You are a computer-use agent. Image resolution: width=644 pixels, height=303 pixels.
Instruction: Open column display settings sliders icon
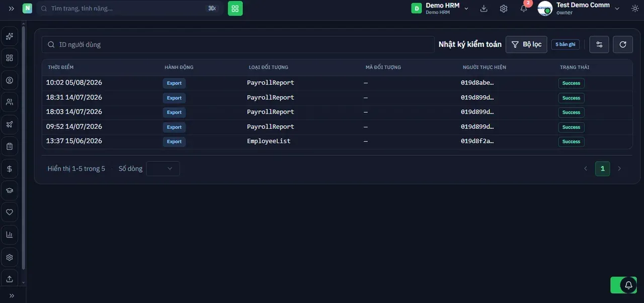pos(599,44)
